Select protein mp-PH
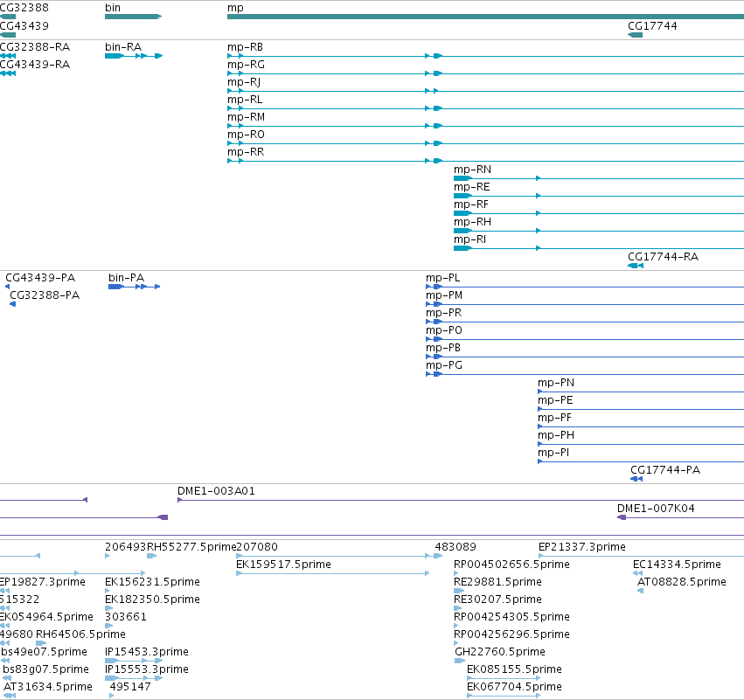Viewport: 744px width, 700px height. pyautogui.click(x=556, y=436)
